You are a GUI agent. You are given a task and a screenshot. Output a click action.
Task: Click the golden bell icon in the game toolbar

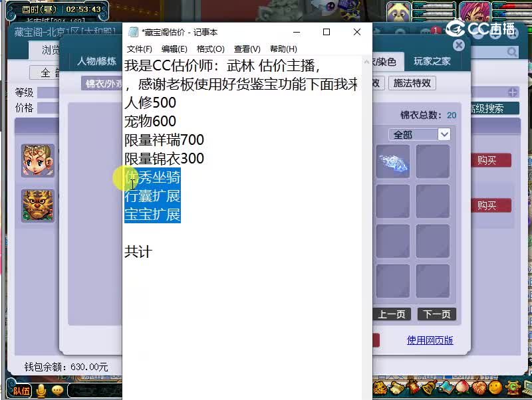(x=430, y=387)
